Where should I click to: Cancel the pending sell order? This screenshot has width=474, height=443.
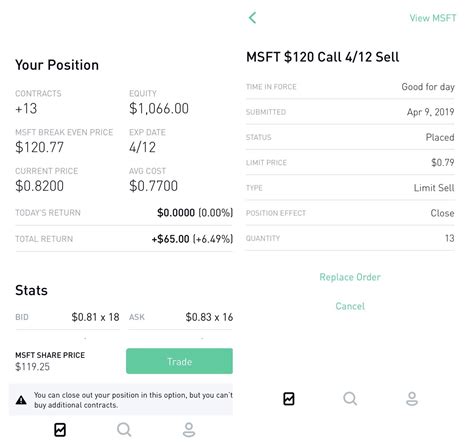click(350, 306)
